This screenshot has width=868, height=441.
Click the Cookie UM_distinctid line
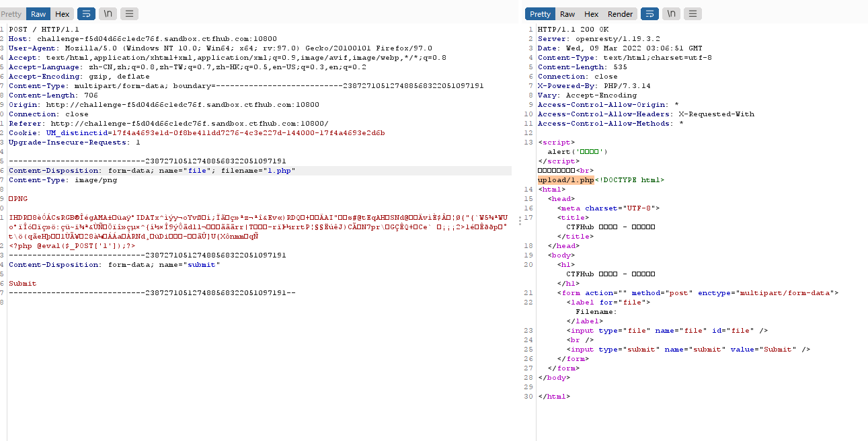tap(197, 133)
